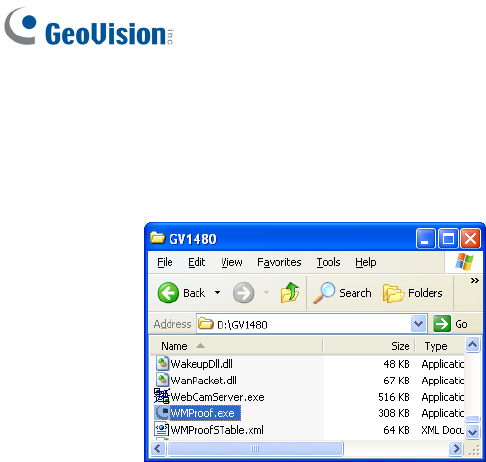Screen dimensions: 486x462
Task: Open the Forward history dropdown arrow
Action: 266,293
